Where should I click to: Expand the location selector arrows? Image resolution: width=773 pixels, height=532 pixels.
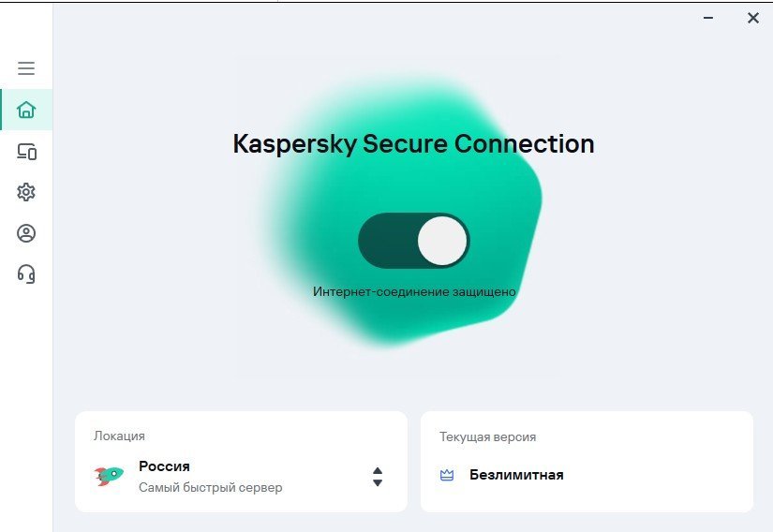tap(377, 477)
